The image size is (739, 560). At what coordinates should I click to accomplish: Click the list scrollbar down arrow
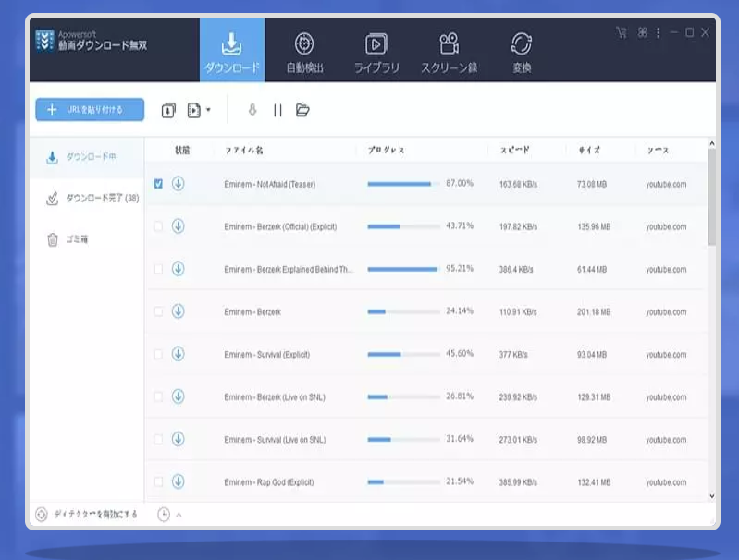[x=711, y=496]
